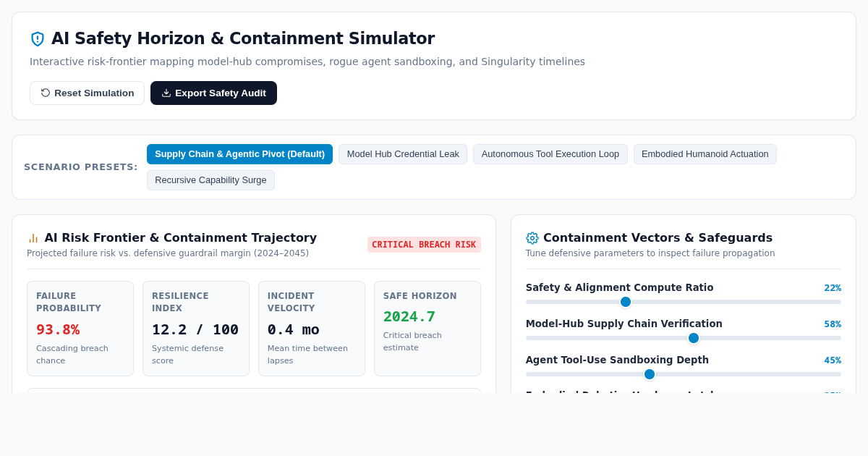This screenshot has height=456, width=868.
Task: Click AI Risk Frontier & Containment Trajectory heading
Action: (x=180, y=237)
